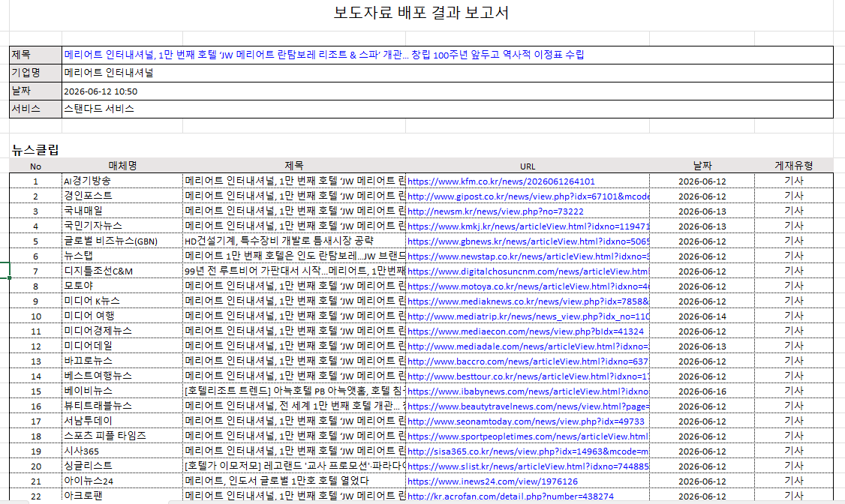Open the mediaknews.co.kr link

(528, 301)
